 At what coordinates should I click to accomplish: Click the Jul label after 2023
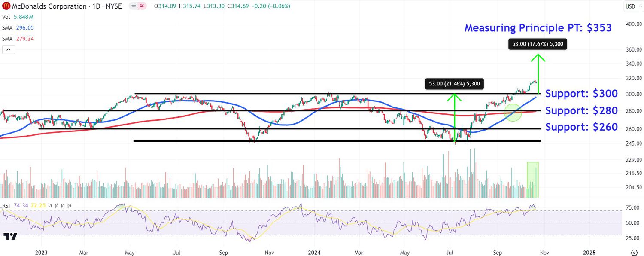(x=176, y=252)
